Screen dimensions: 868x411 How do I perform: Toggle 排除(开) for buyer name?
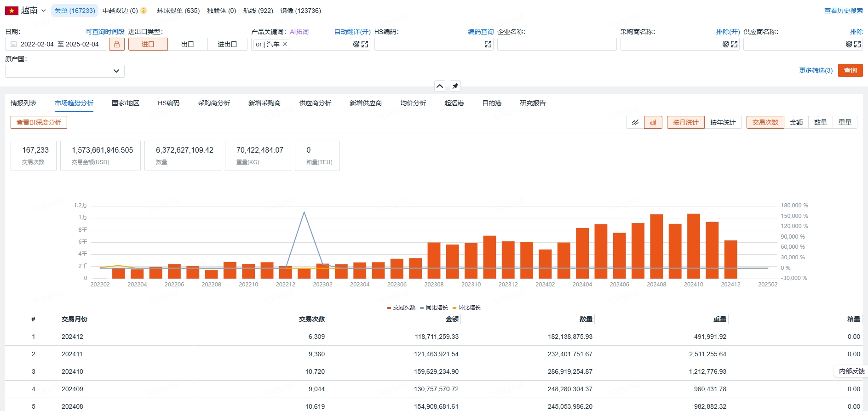[x=728, y=32]
